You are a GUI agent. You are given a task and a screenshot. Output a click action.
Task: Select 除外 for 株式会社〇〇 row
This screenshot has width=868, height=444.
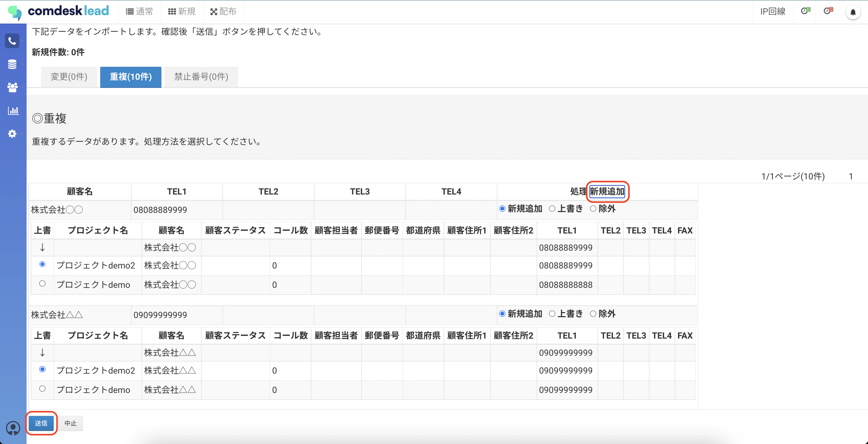click(593, 209)
